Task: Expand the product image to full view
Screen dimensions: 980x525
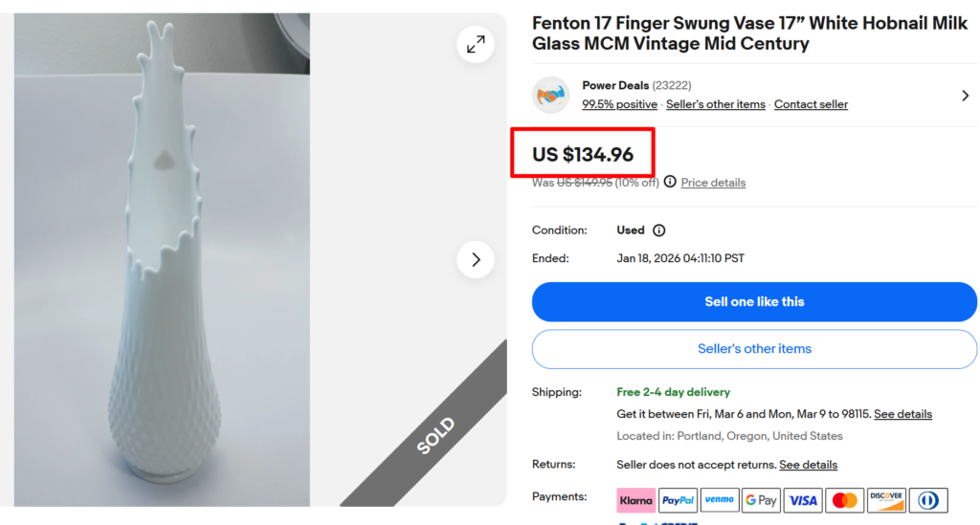Action: click(476, 44)
